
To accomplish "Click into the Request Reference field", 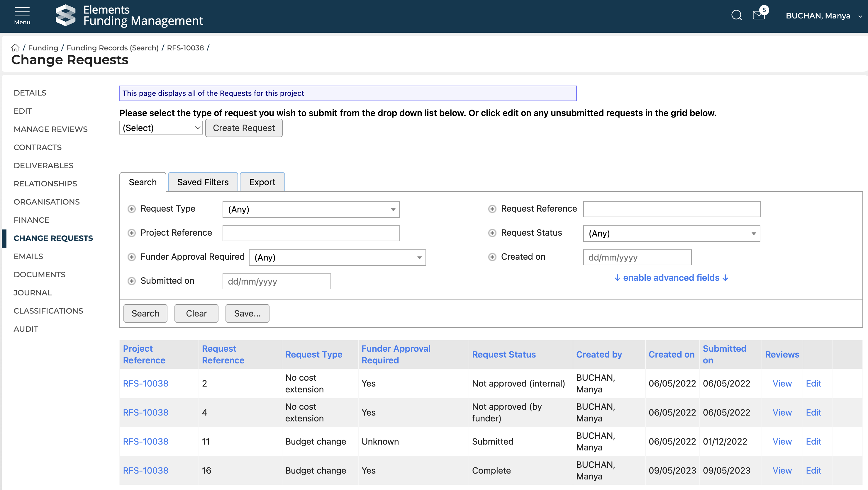I will tap(671, 209).
